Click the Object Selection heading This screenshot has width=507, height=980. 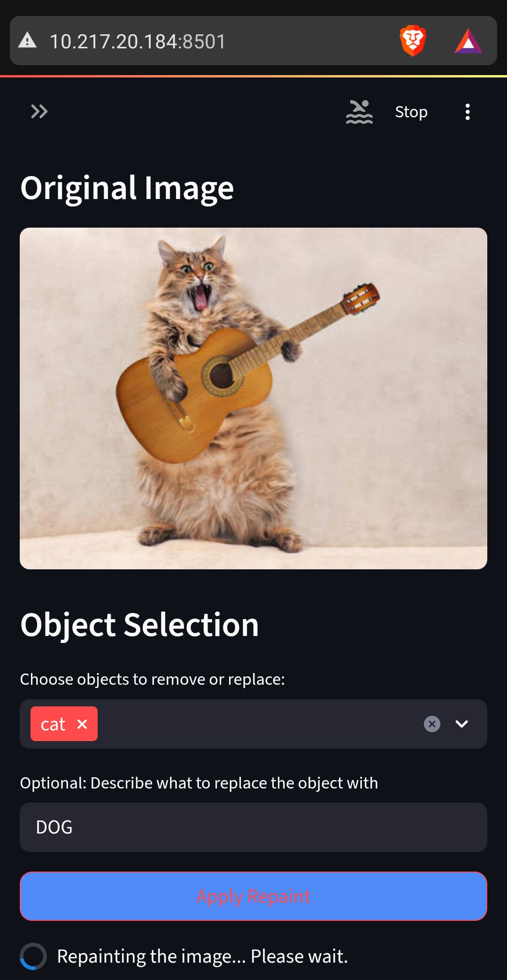click(x=139, y=625)
